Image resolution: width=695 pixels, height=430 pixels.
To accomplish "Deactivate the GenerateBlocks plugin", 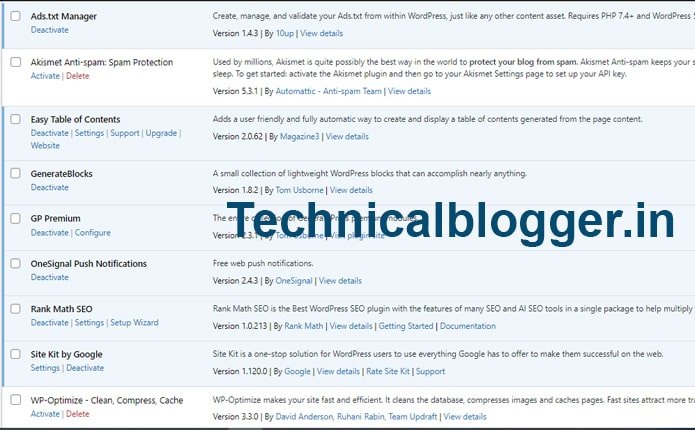I will [x=50, y=188].
